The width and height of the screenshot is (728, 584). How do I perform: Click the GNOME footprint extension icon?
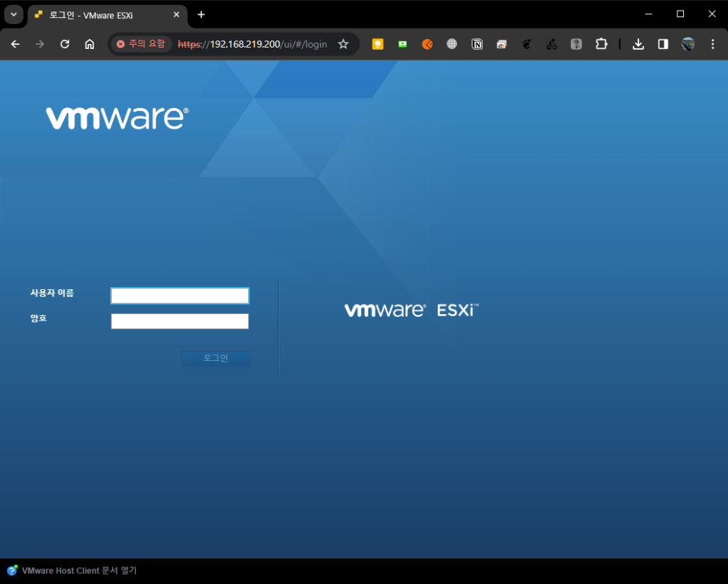coord(527,44)
